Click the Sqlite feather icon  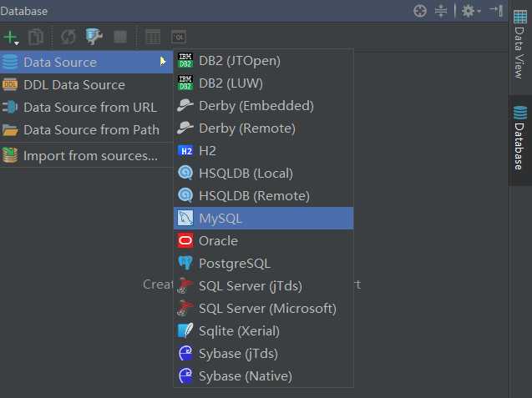pos(185,330)
